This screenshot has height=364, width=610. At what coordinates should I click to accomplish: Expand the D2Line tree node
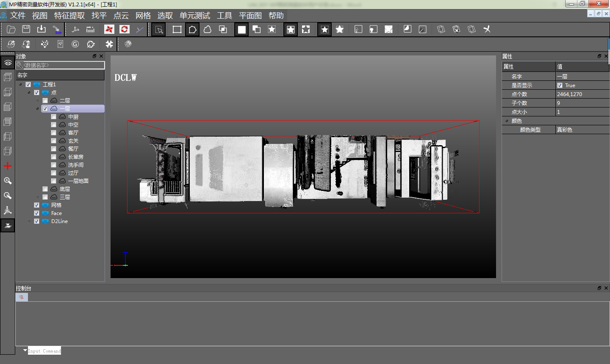(29, 221)
